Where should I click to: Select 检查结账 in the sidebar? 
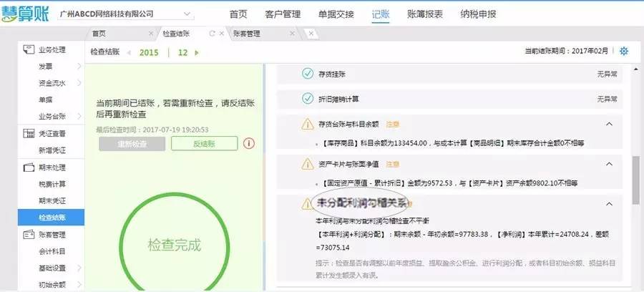pos(51,218)
